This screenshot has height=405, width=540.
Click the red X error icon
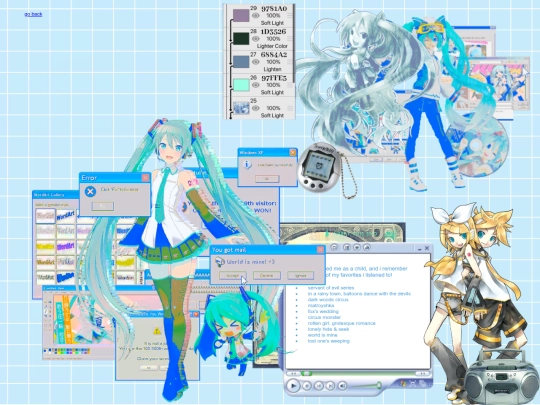click(x=90, y=191)
